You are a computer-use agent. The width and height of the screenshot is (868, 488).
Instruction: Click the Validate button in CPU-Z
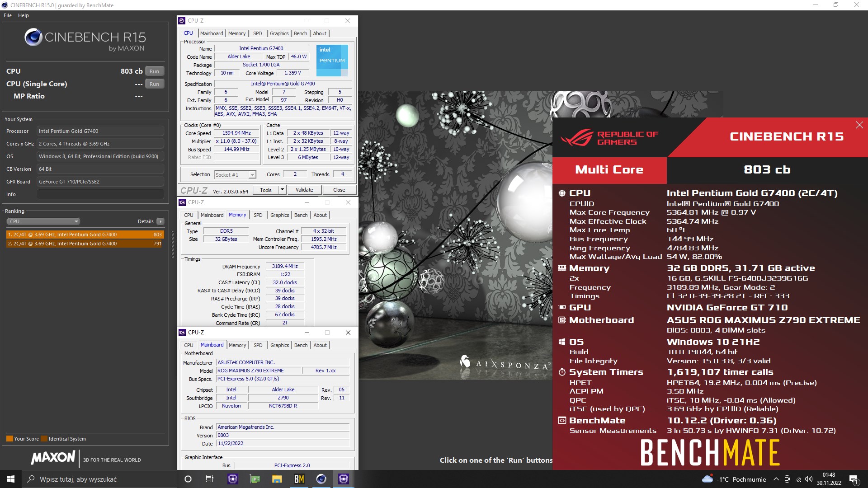click(304, 190)
